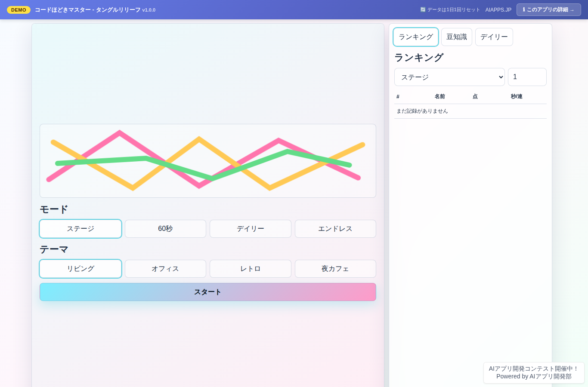Switch mode to デイリー in the mode row
The image size is (588, 387).
[x=251, y=229]
